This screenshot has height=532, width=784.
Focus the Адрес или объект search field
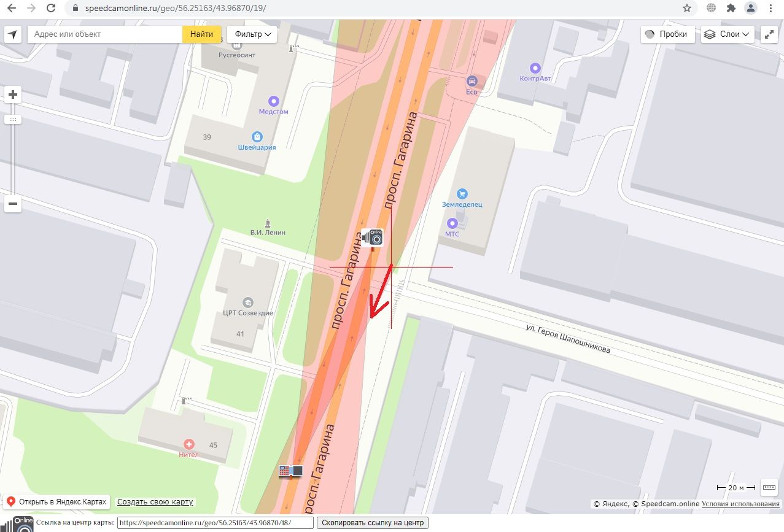click(105, 34)
